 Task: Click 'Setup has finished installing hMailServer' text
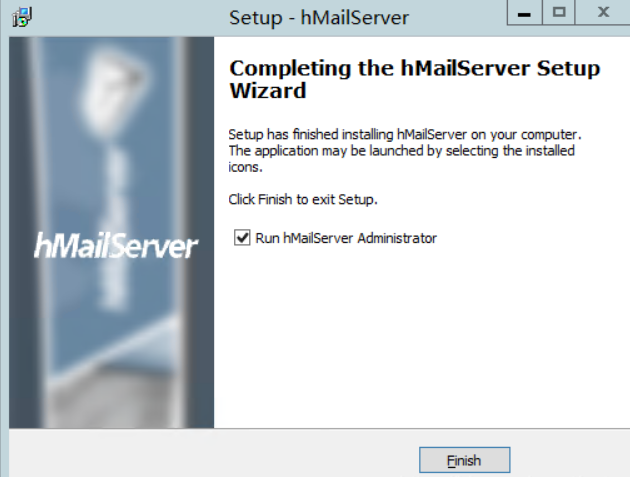348,135
